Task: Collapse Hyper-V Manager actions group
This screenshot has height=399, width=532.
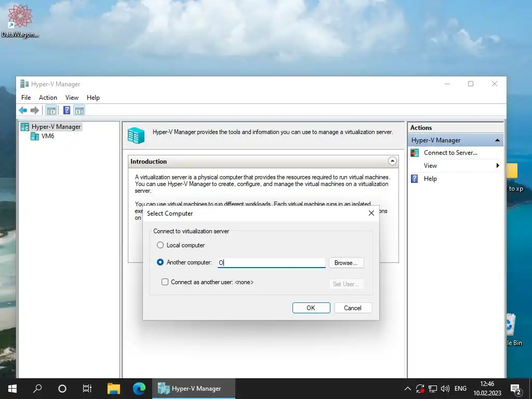Action: pos(497,140)
